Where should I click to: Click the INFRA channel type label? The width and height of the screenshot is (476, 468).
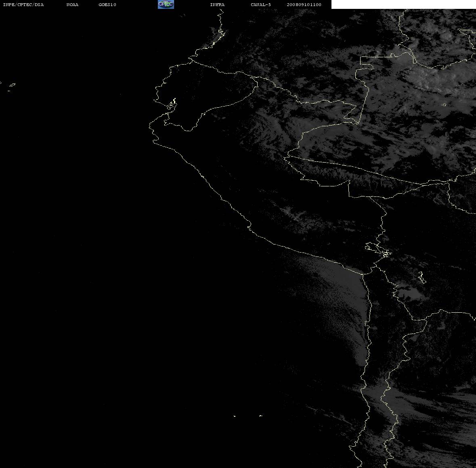click(217, 5)
